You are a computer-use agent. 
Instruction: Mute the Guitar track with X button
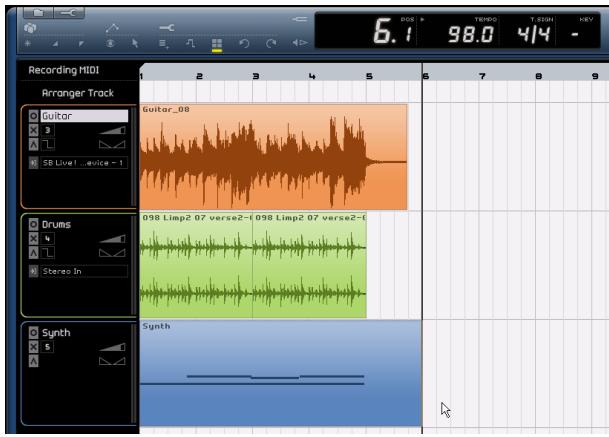(33, 130)
